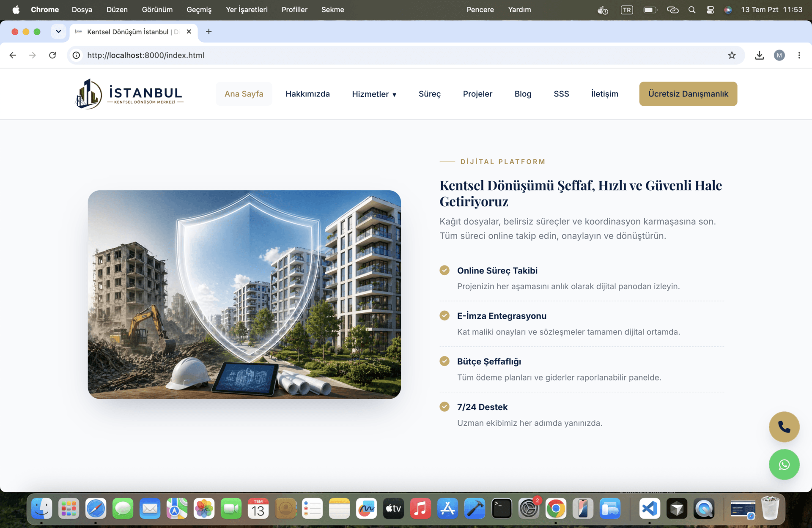Reload the page with the refresh icon

click(x=52, y=55)
